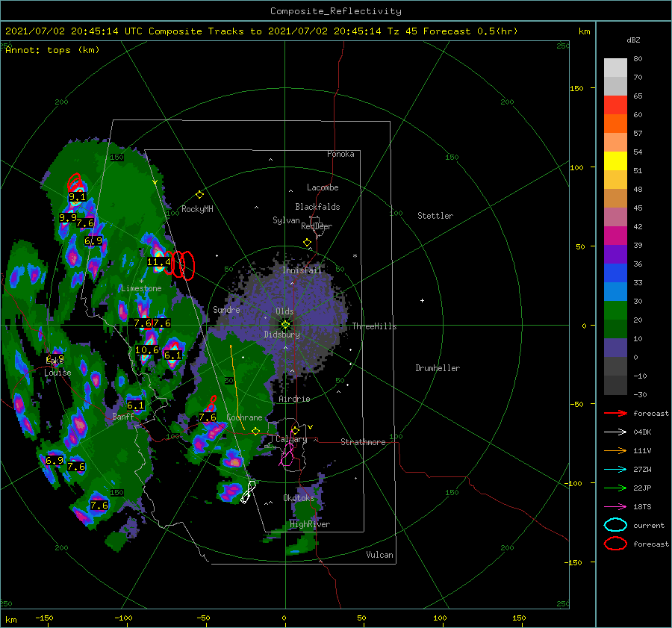The image size is (672, 628).
Task: Click the Airdrie city label
Action: tap(294, 399)
